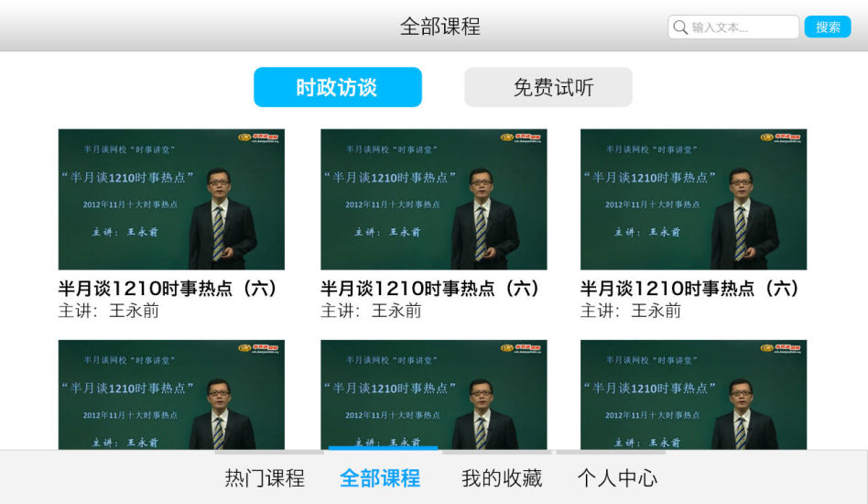Select the 全部课程 bottom tab
The height and width of the screenshot is (504, 868).
coord(380,477)
